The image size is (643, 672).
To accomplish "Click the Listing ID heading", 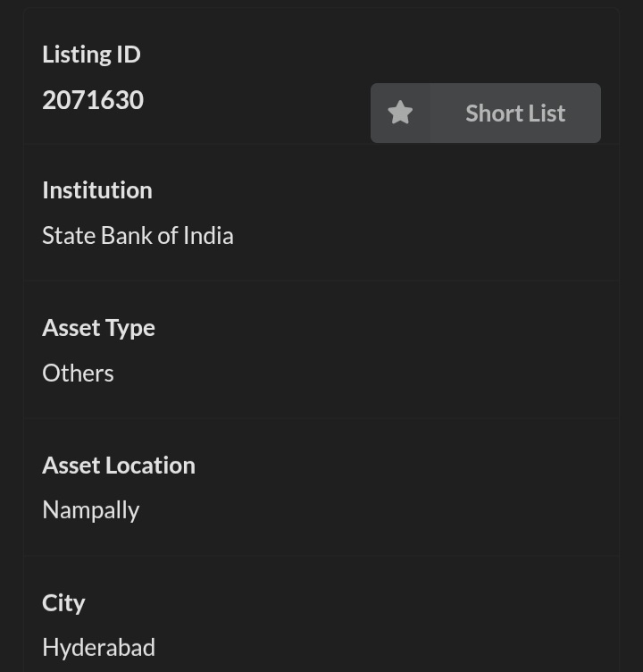I will point(91,55).
